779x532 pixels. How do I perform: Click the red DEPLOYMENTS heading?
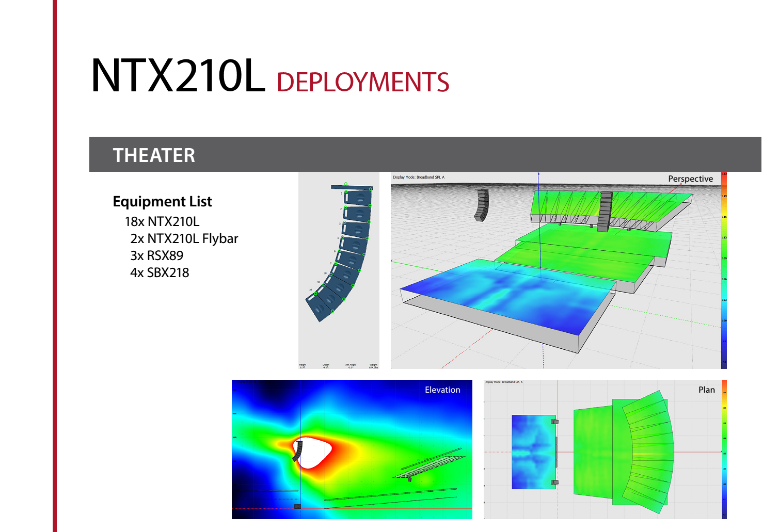[363, 83]
